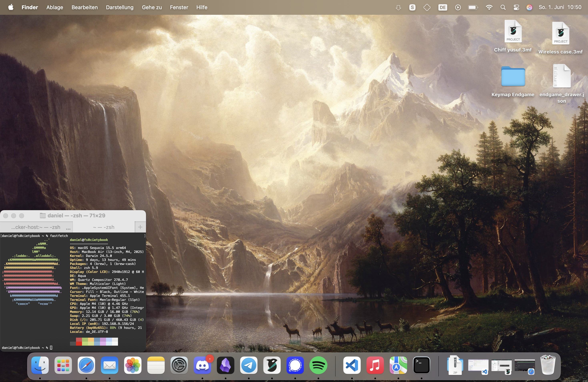Open Launchpad in the Dock
Viewport: 588px width, 382px height.
tap(63, 365)
